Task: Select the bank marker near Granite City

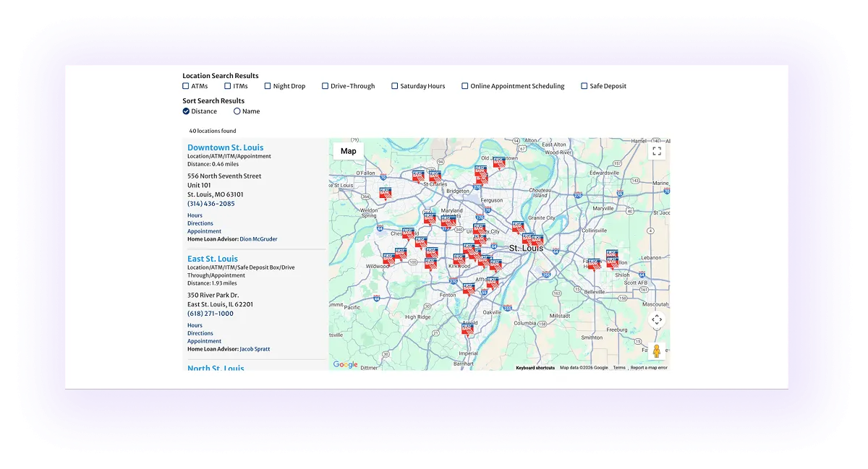Action: point(518,226)
